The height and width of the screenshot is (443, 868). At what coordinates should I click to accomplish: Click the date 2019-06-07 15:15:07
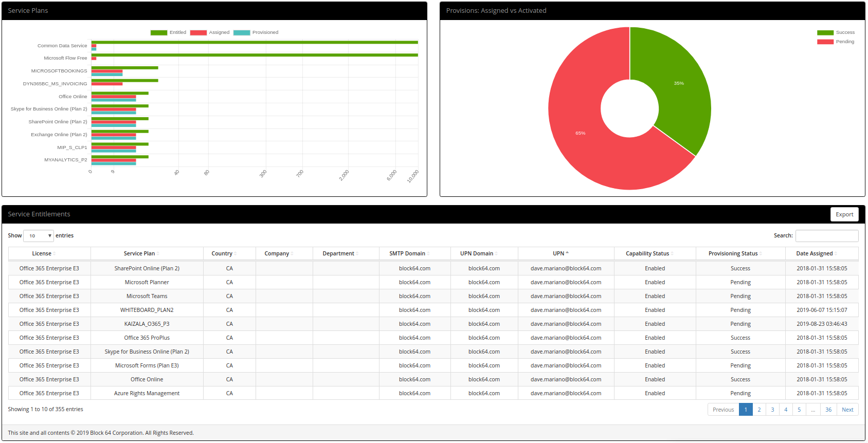822,310
